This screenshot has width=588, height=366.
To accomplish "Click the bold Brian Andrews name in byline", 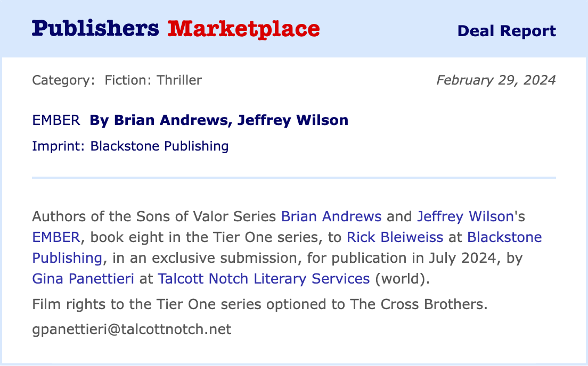I will [157, 120].
